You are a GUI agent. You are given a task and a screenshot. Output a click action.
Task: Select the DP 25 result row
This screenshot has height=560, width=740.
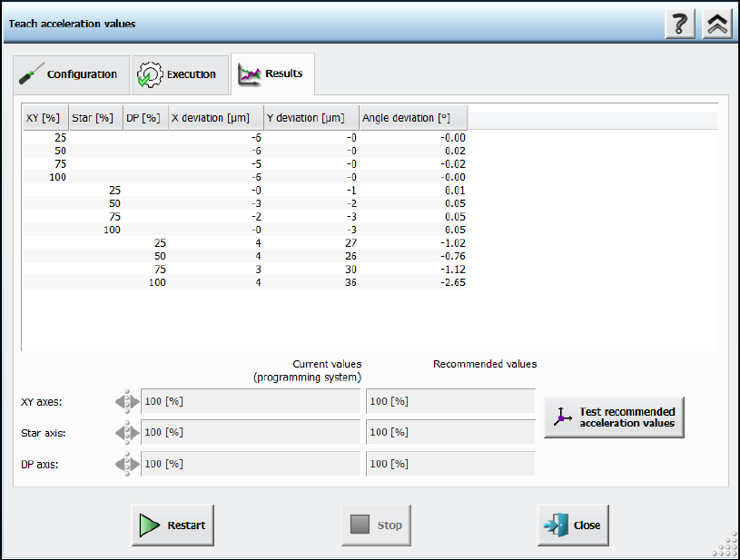tap(245, 243)
